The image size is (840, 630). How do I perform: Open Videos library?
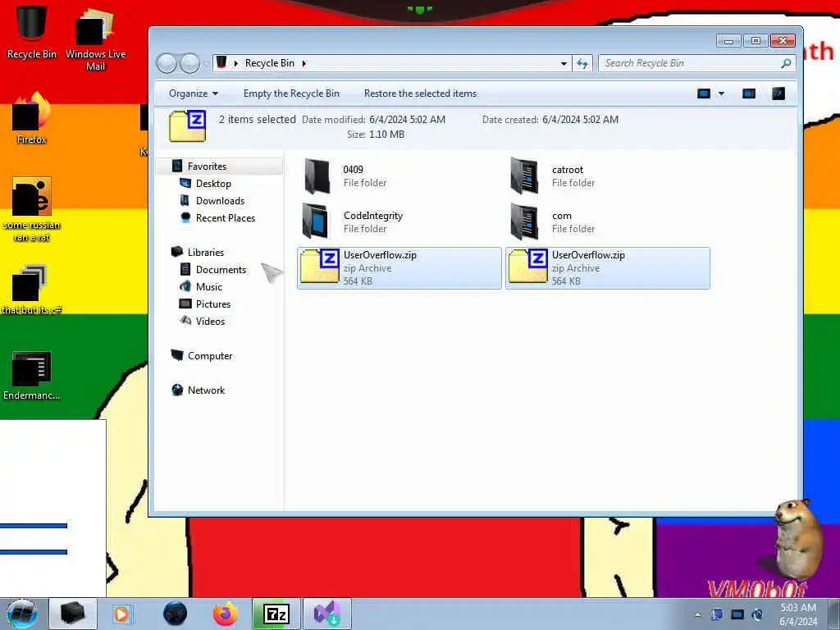point(210,321)
